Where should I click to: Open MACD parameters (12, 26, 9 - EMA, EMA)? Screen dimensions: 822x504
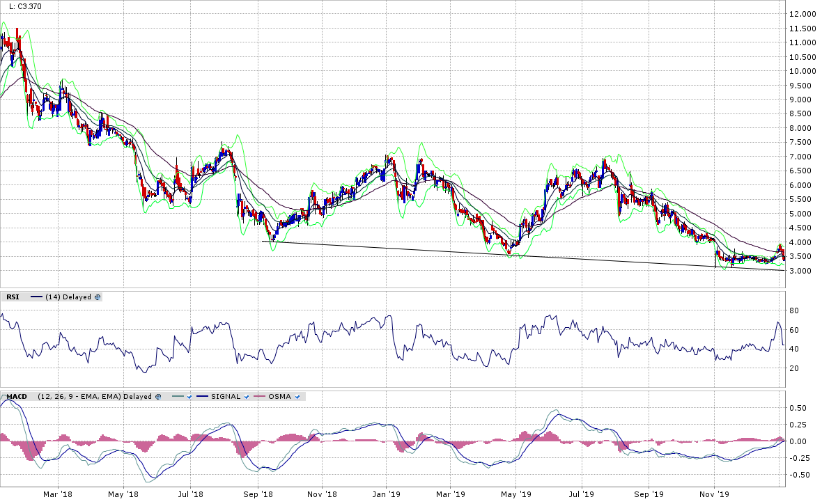78,397
